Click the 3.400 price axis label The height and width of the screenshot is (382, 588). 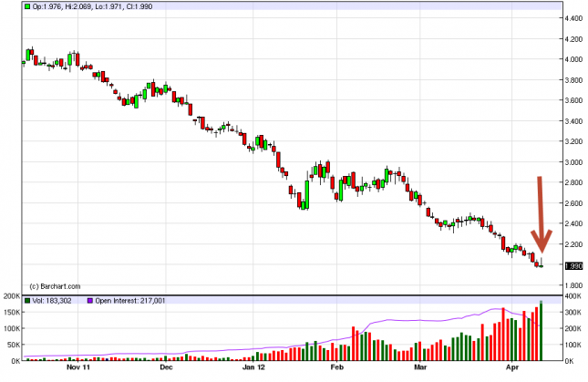(x=573, y=121)
